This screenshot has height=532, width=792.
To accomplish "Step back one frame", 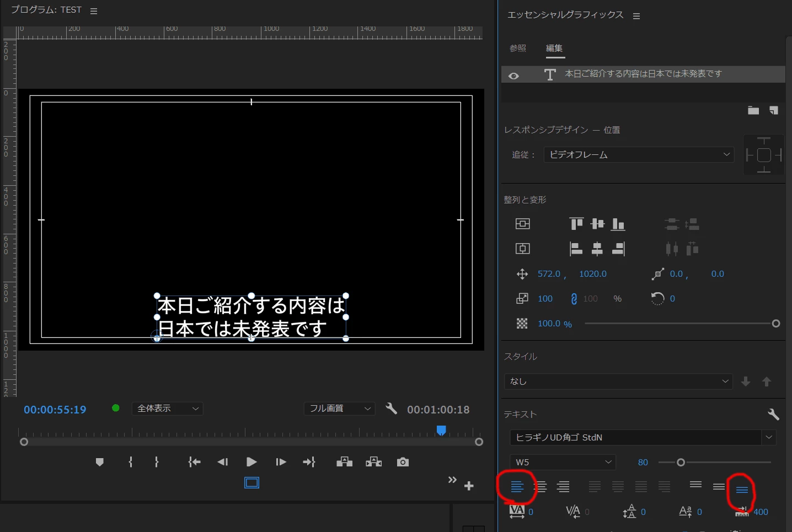I will click(x=223, y=462).
